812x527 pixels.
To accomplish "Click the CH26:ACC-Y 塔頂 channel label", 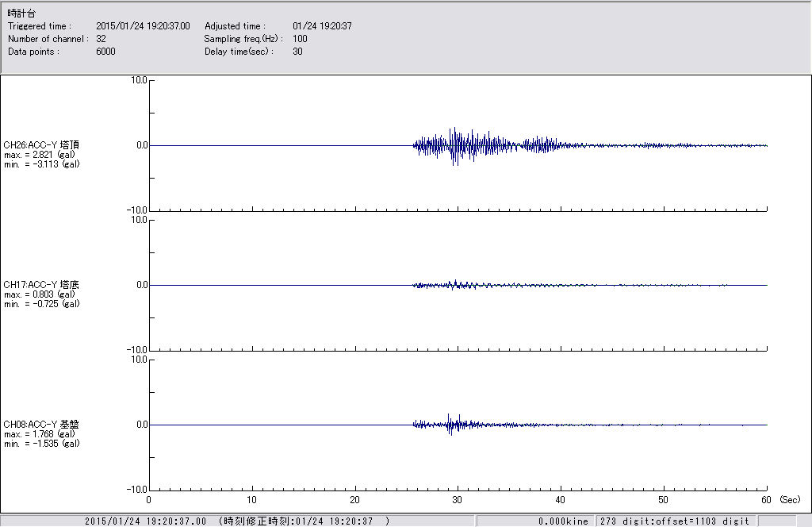I will tap(41, 144).
